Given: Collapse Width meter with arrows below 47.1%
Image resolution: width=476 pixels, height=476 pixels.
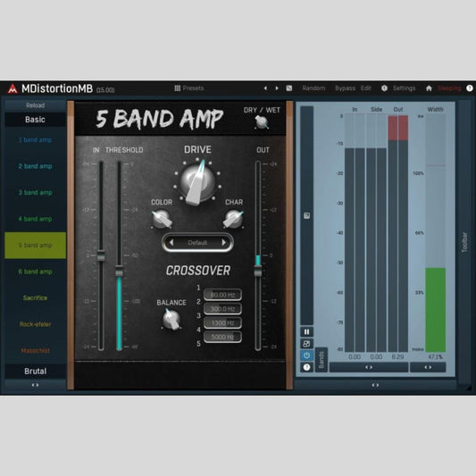Looking at the screenshot, I should point(428,367).
